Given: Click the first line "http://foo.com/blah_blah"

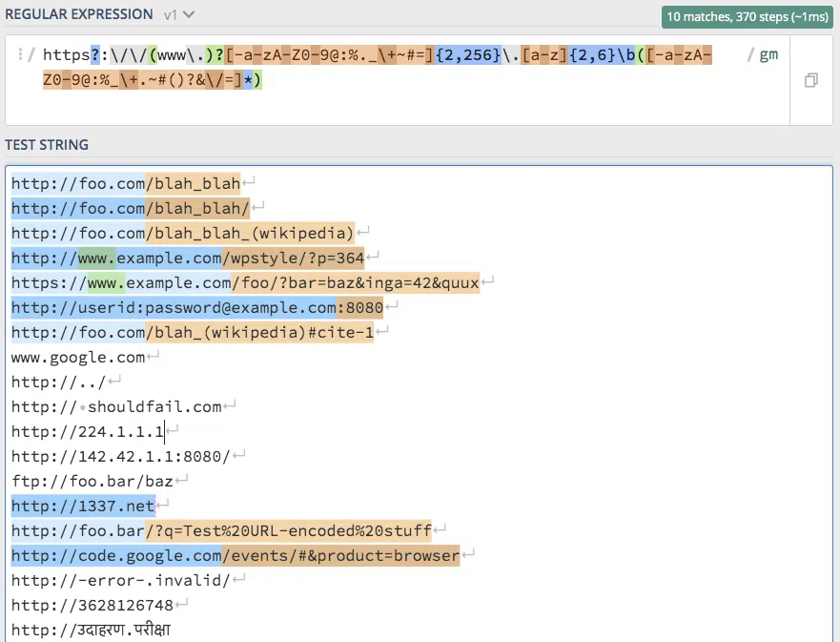Looking at the screenshot, I should click(x=126, y=184).
